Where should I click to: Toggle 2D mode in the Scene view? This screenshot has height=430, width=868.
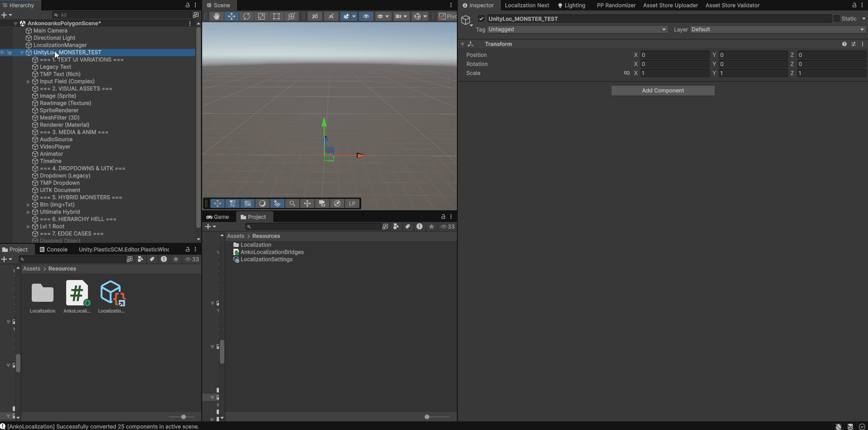click(315, 16)
